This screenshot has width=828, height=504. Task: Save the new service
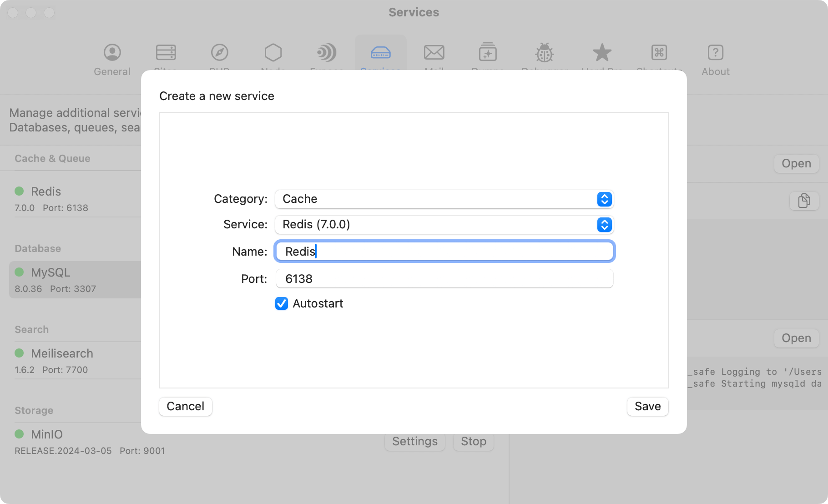[647, 406]
